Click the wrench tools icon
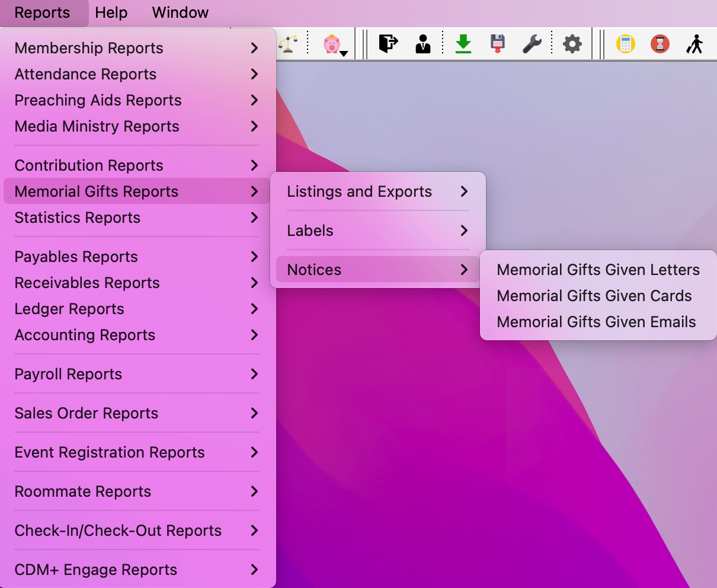Screen dimensions: 717x588 click(x=532, y=44)
